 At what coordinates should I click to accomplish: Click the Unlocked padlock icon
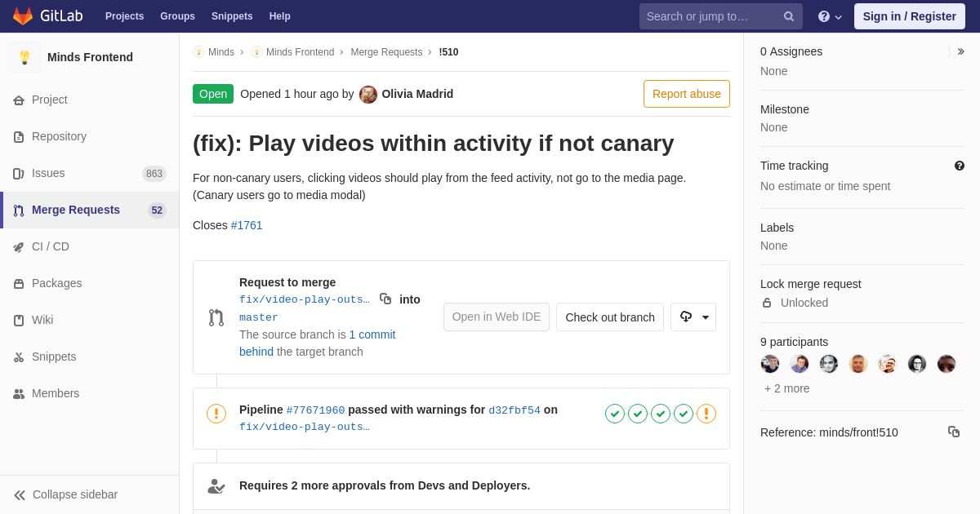pyautogui.click(x=767, y=303)
